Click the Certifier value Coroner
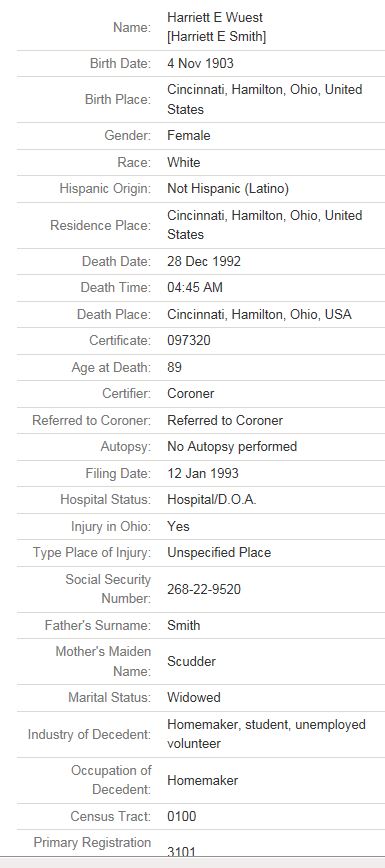385x868 pixels. pos(191,394)
